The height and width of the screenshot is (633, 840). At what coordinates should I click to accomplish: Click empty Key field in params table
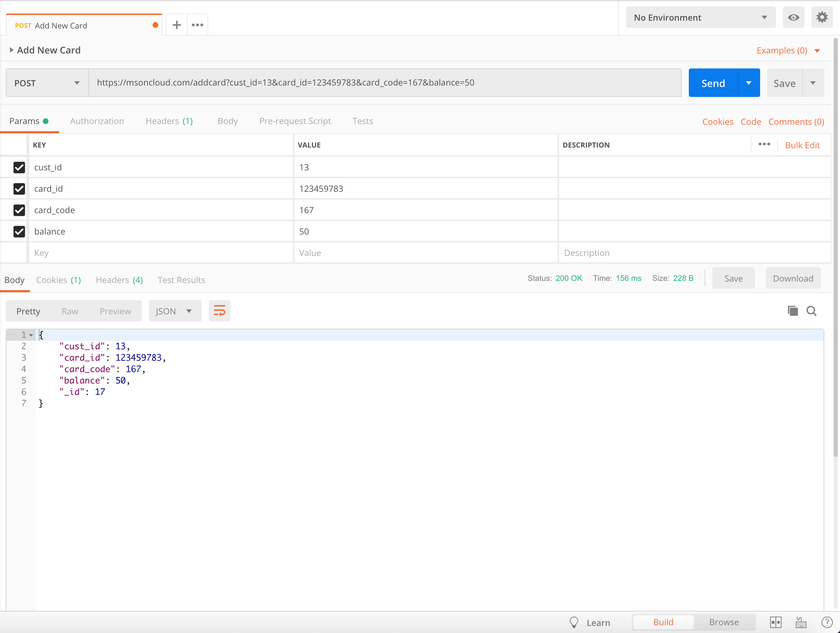pyautogui.click(x=161, y=253)
